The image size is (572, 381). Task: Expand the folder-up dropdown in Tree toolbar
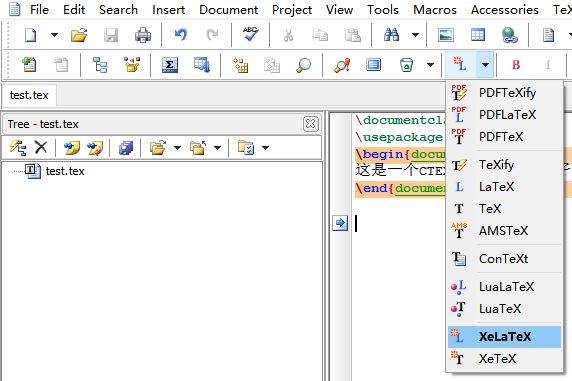click(x=217, y=148)
